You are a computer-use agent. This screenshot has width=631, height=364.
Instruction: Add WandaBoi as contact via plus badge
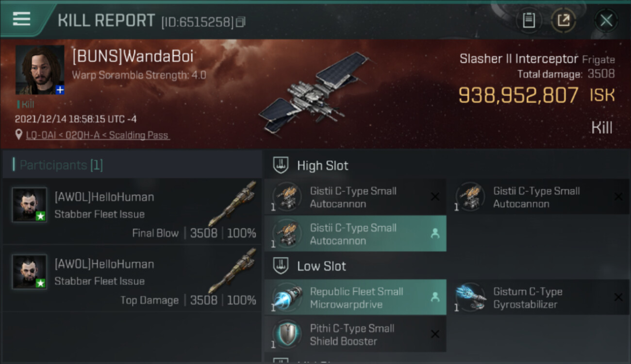click(59, 90)
